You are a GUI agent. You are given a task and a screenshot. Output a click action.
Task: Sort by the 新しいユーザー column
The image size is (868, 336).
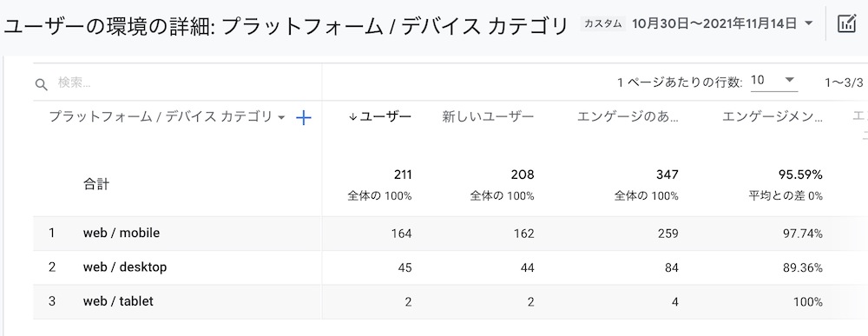(x=488, y=117)
